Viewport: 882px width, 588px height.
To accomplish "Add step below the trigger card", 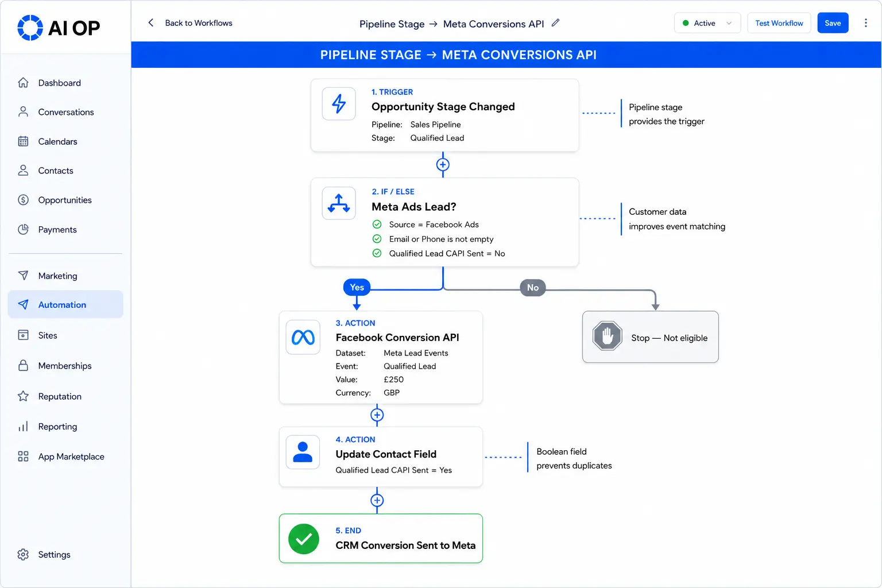I will pyautogui.click(x=443, y=165).
